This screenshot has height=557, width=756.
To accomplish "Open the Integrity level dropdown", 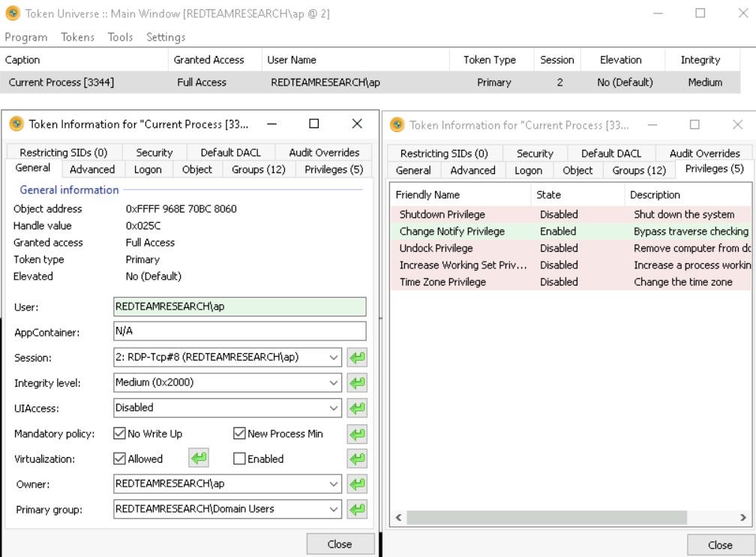I will tap(333, 382).
